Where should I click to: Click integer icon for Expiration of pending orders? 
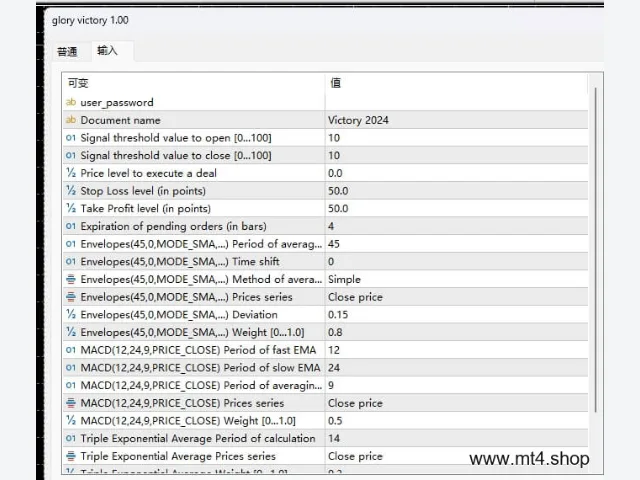coord(71,226)
